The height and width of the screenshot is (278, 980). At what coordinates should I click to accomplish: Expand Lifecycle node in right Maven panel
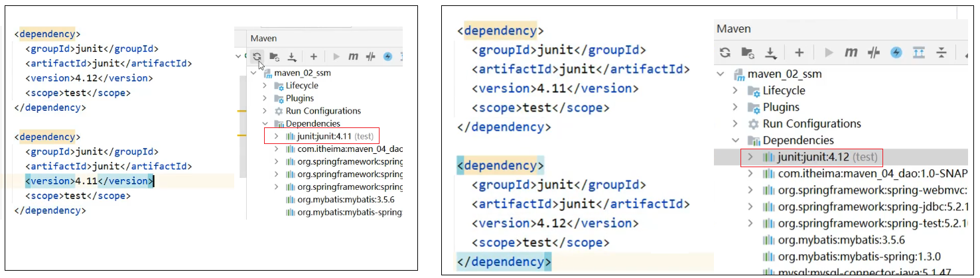tap(735, 90)
